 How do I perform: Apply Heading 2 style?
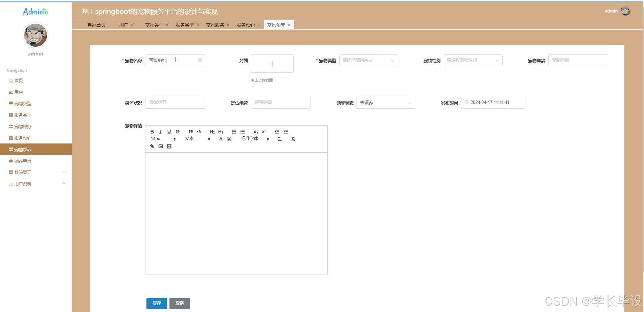point(221,132)
